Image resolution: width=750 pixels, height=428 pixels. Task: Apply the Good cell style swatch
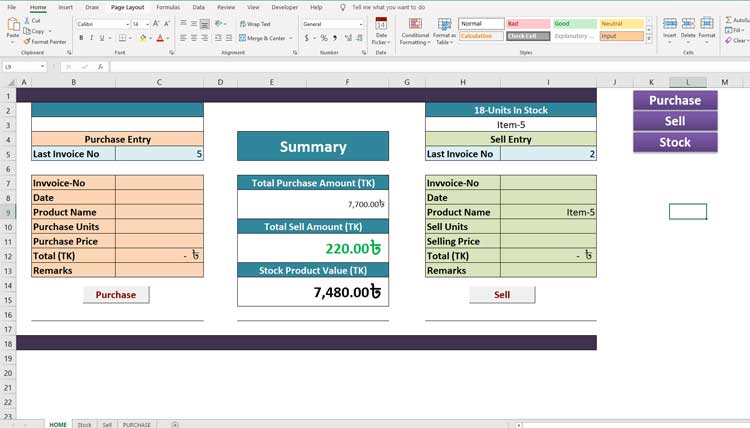click(x=572, y=24)
